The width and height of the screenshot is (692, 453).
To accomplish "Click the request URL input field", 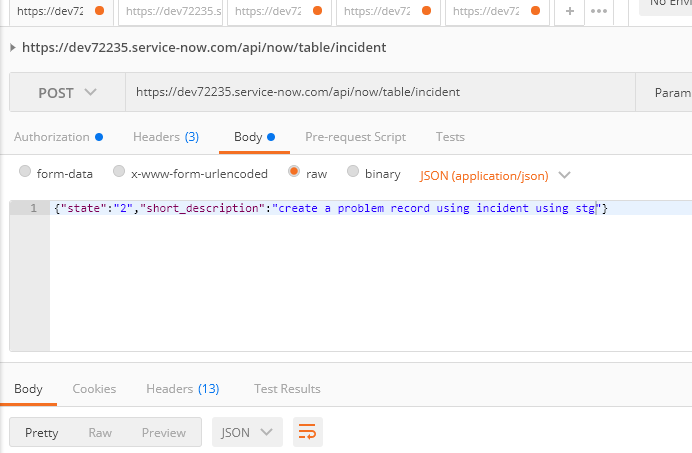I will coord(380,92).
